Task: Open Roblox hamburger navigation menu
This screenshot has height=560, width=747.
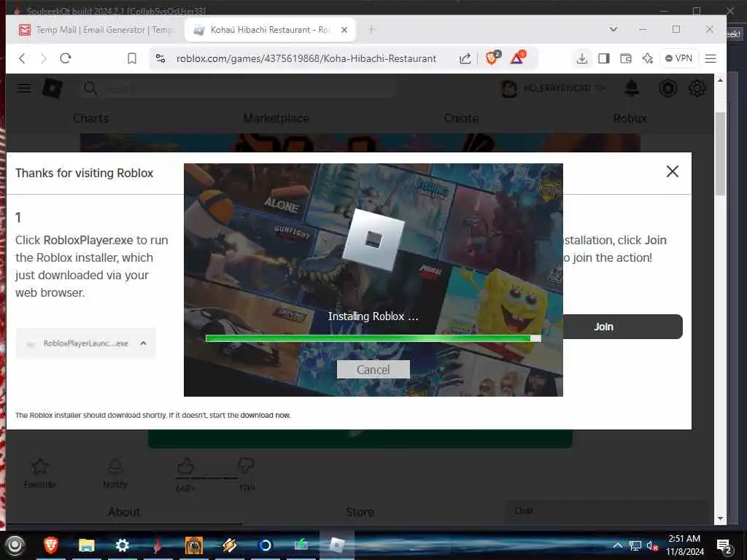Action: pyautogui.click(x=24, y=88)
